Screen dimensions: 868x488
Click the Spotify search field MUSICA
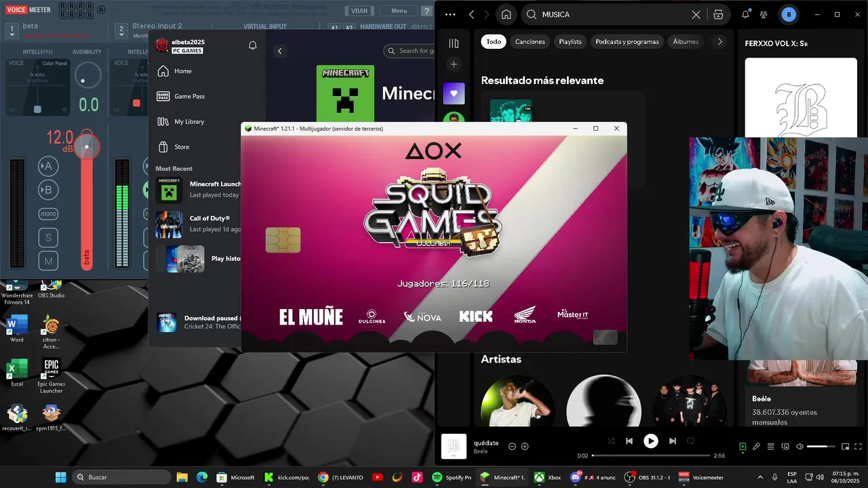tap(610, 14)
